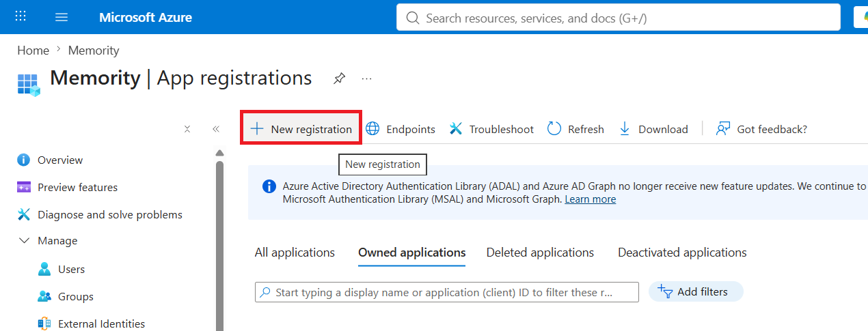Screen dimensions: 868x331
Task: Open Endpoints from the toolbar
Action: 401,129
